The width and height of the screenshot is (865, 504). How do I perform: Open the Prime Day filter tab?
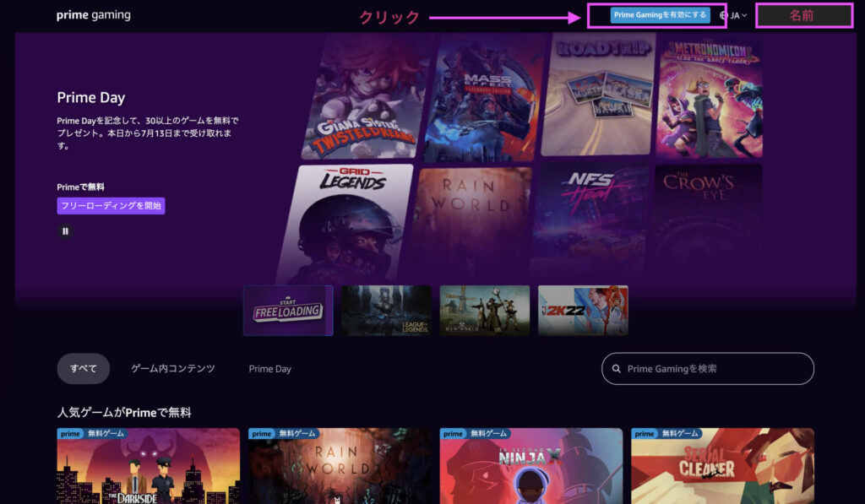269,369
